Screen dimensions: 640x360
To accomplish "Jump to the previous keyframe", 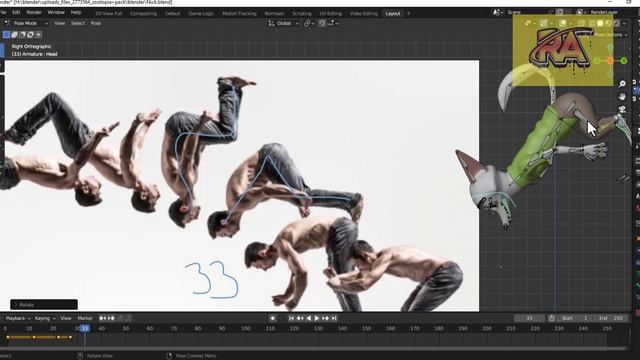I will point(300,318).
